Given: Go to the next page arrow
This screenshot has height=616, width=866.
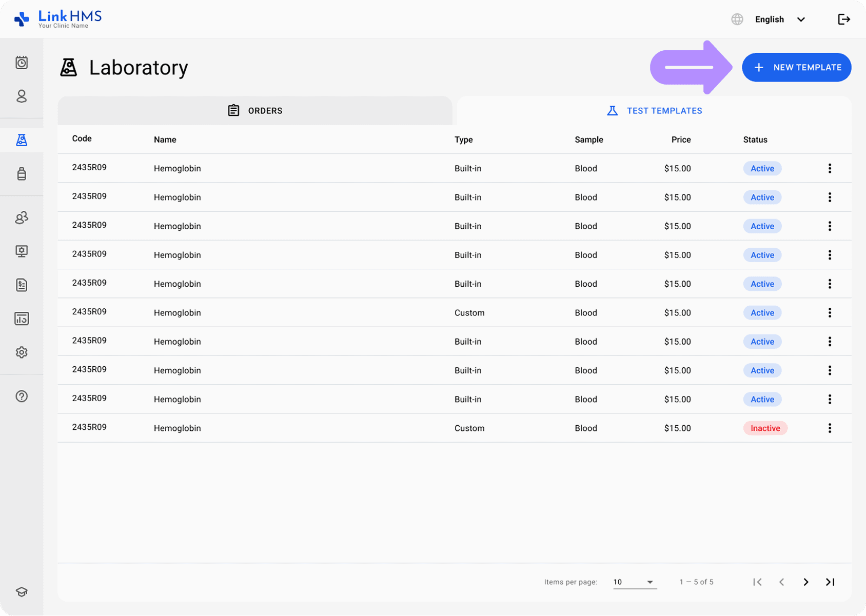Looking at the screenshot, I should [805, 582].
